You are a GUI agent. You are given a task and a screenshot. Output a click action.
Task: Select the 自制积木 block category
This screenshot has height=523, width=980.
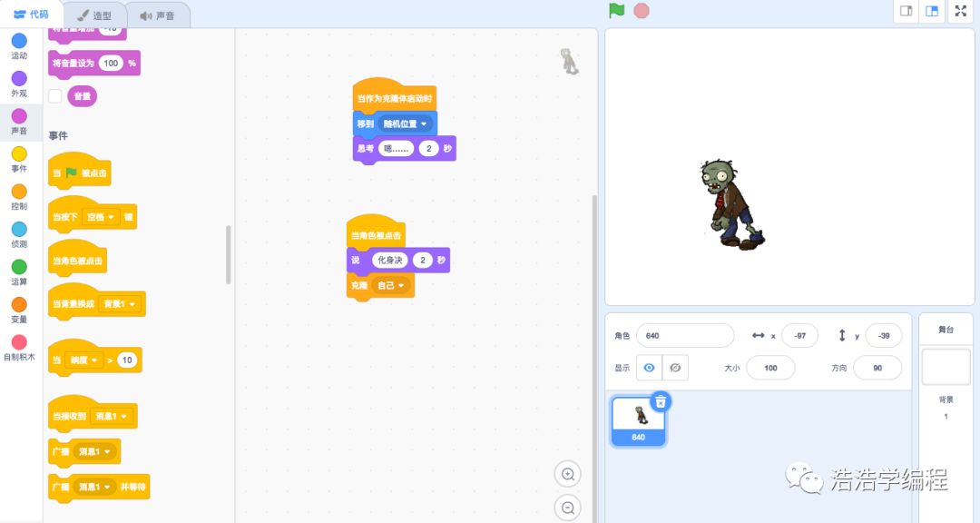pos(19,348)
